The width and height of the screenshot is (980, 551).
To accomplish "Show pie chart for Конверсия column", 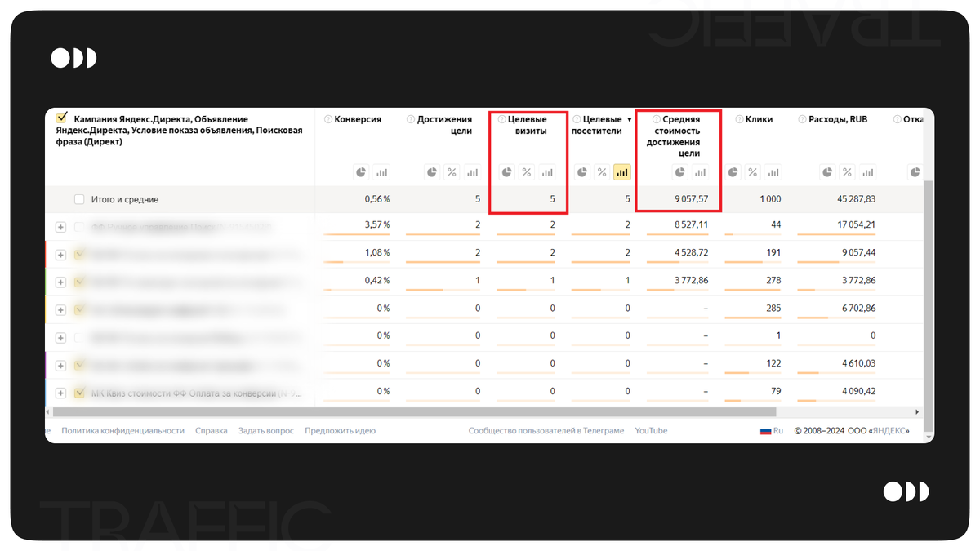I will [361, 172].
